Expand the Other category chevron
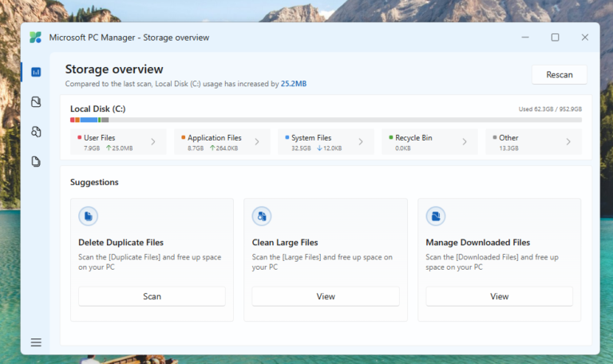Screen dimensions: 613x364 (568, 142)
